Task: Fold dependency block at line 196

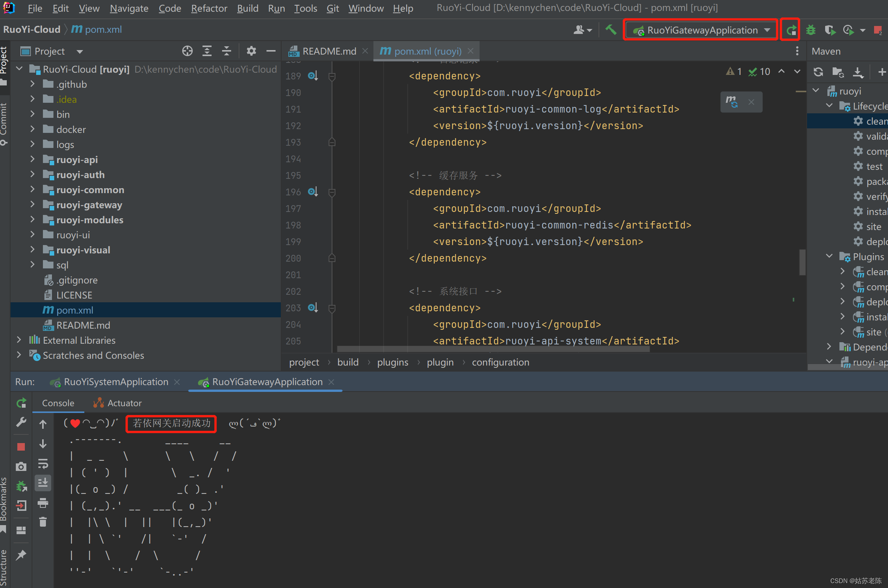Action: pyautogui.click(x=332, y=192)
